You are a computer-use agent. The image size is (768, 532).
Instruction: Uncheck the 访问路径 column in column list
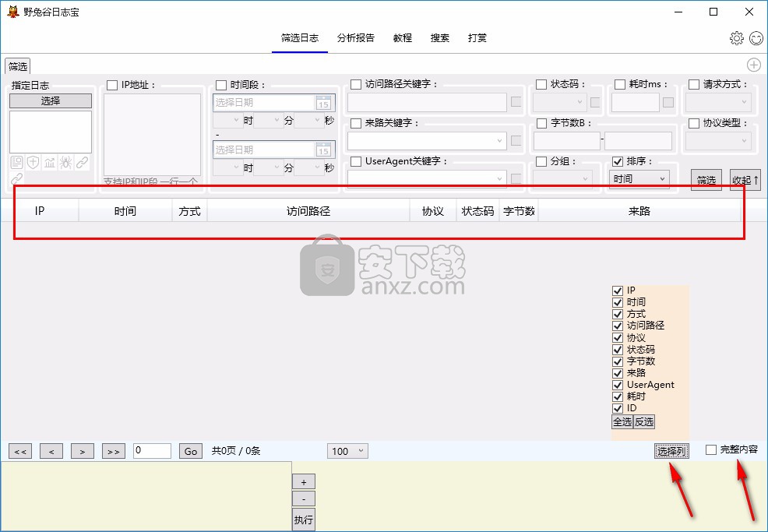[x=618, y=326]
